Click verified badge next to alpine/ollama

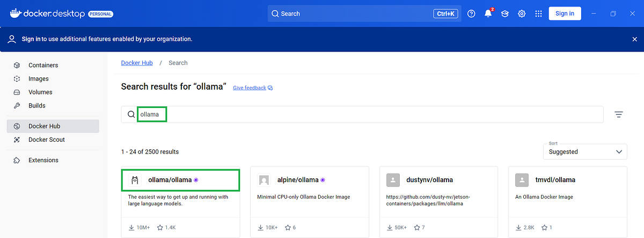pos(323,180)
